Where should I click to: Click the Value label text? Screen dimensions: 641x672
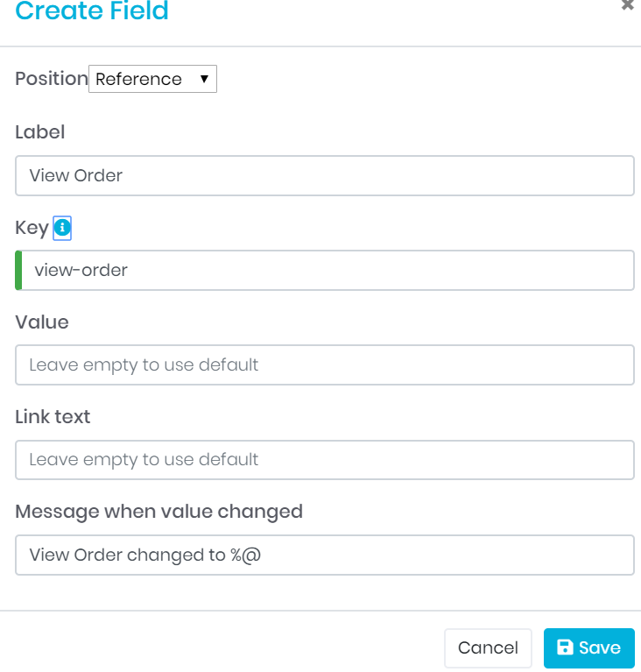point(42,322)
